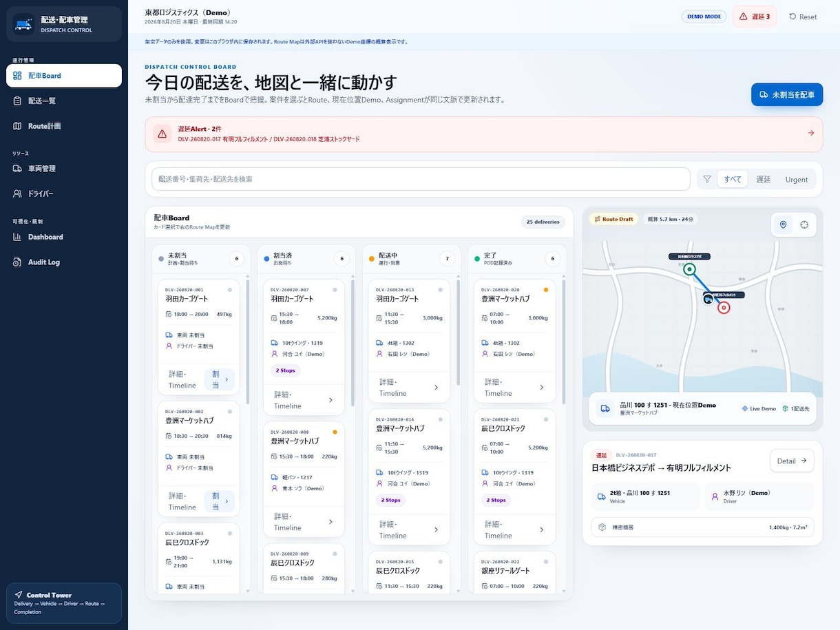Click the DEMO MODE badge
The height and width of the screenshot is (630, 840).
[x=704, y=17]
